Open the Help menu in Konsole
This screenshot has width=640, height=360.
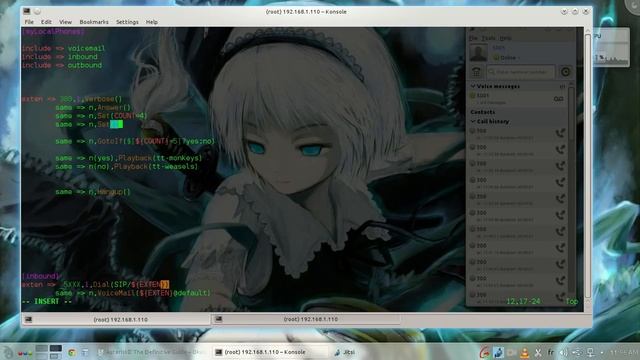(152, 22)
